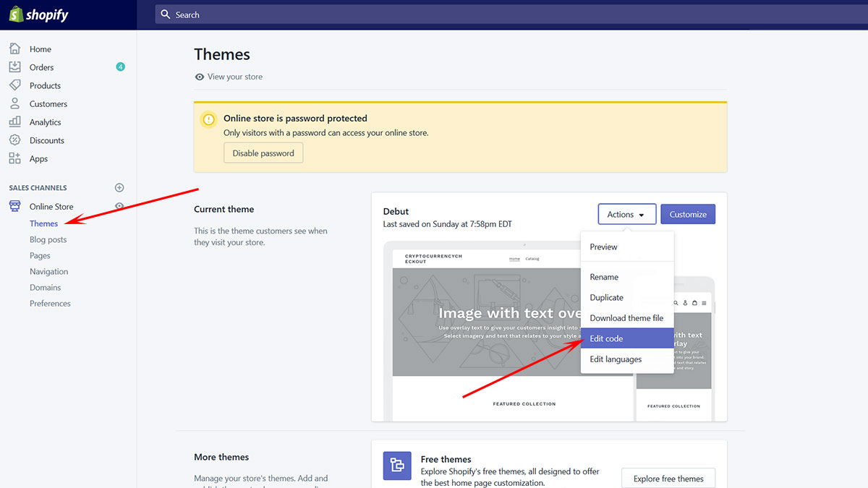Click 'Last saved on Sunday at 7:58pm EDT' text

tap(448, 224)
